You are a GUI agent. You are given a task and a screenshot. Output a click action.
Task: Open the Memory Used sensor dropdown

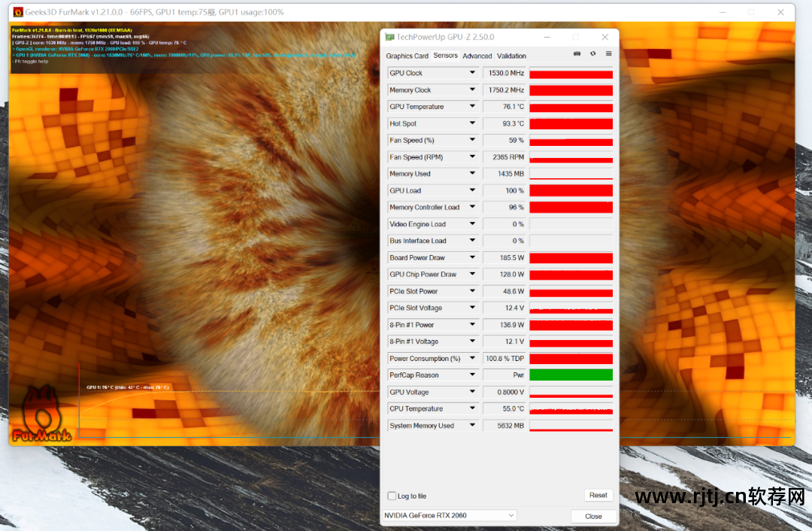click(472, 174)
